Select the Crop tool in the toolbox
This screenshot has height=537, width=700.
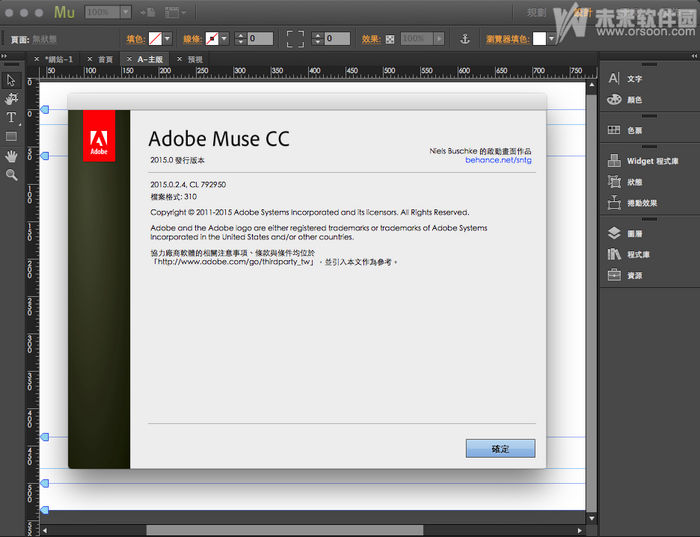tap(11, 99)
